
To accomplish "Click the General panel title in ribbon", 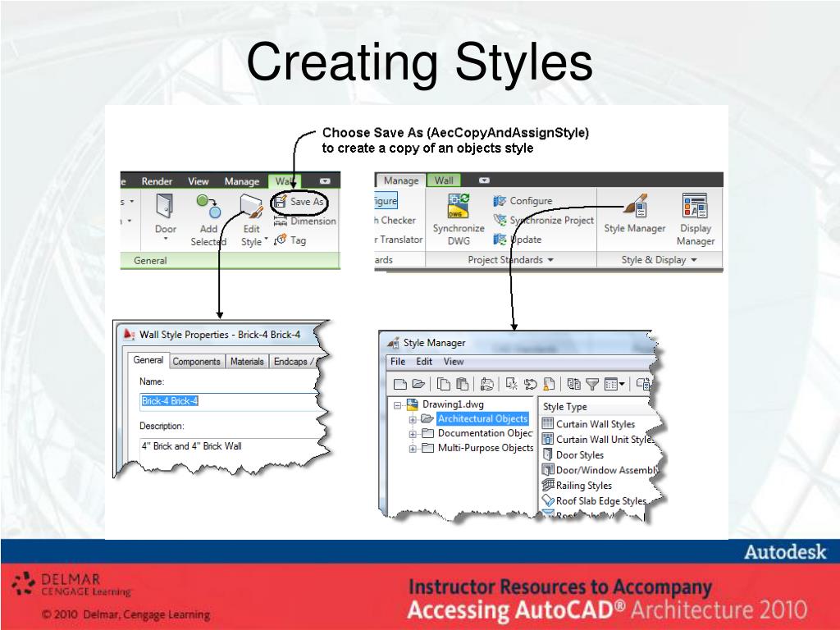I will pyautogui.click(x=150, y=261).
